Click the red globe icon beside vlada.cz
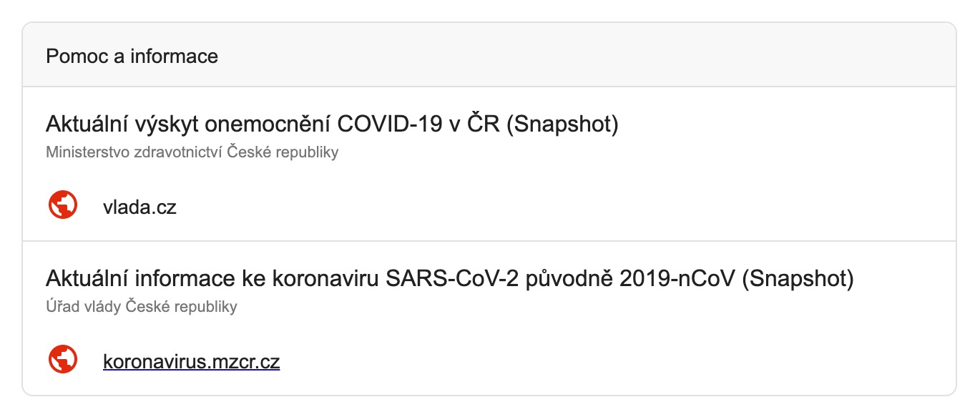980x412 pixels. pyautogui.click(x=63, y=207)
